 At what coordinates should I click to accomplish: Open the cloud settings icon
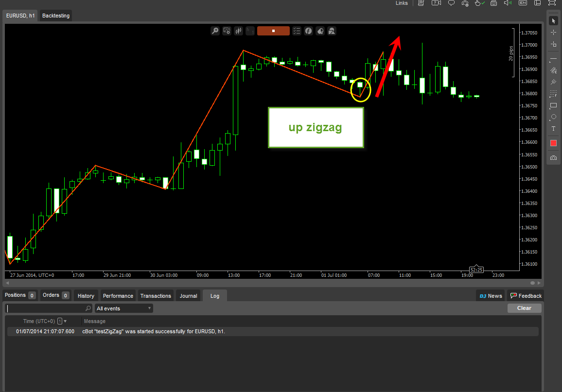[x=465, y=3]
